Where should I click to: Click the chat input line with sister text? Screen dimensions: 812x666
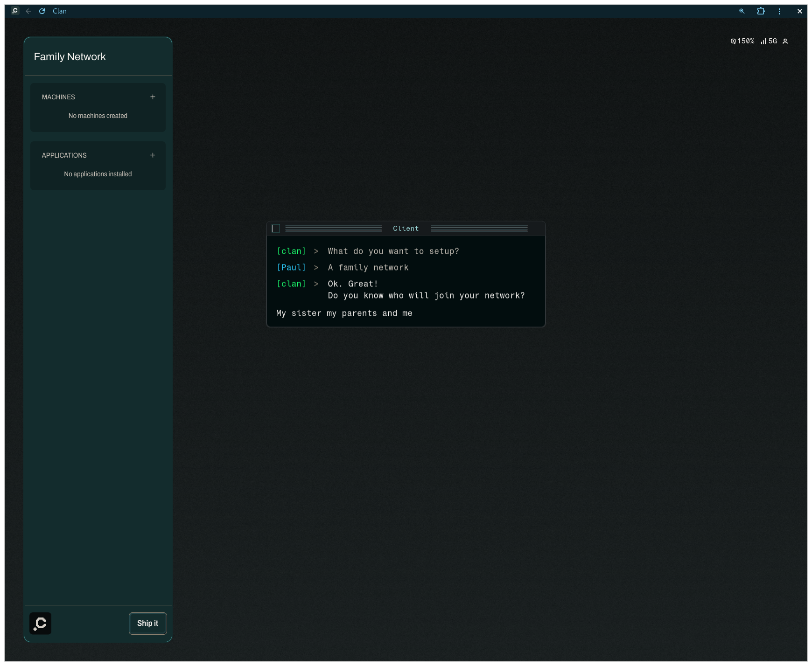pyautogui.click(x=344, y=313)
